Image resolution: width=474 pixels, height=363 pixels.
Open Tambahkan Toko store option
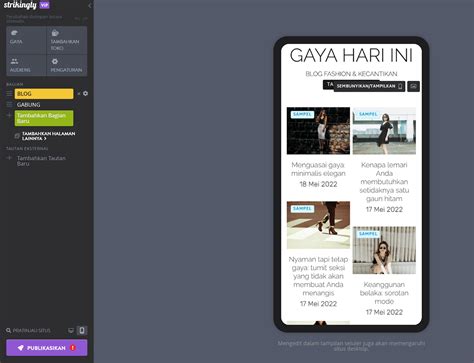67,40
